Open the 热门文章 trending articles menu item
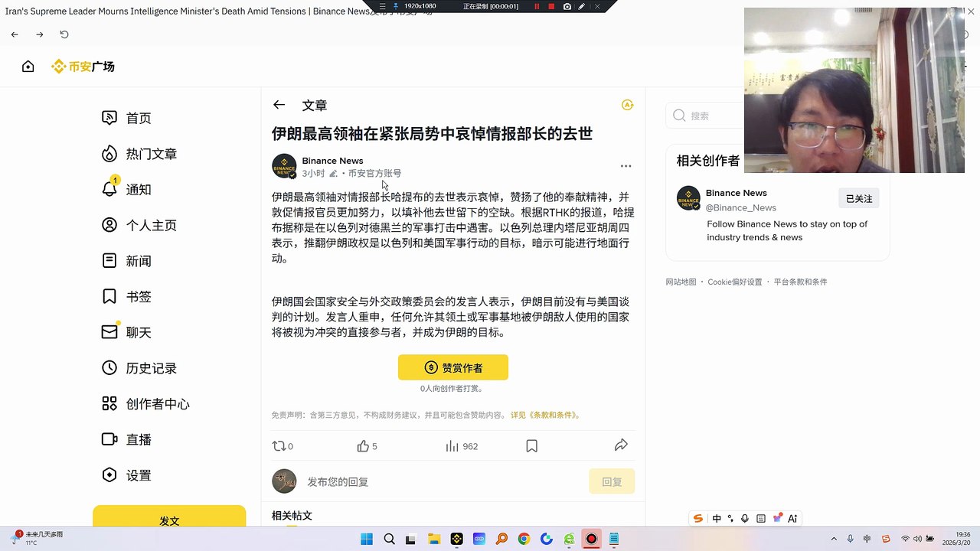This screenshot has height=551, width=980. click(x=139, y=154)
